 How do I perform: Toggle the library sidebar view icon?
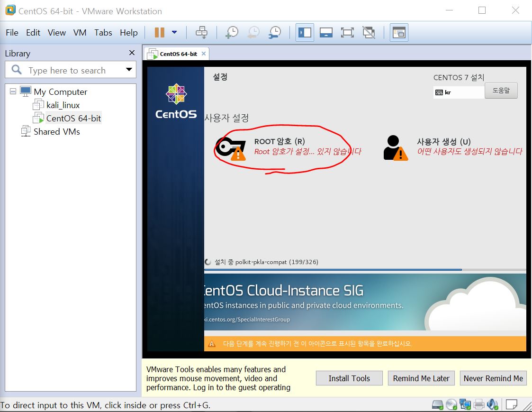click(x=305, y=33)
